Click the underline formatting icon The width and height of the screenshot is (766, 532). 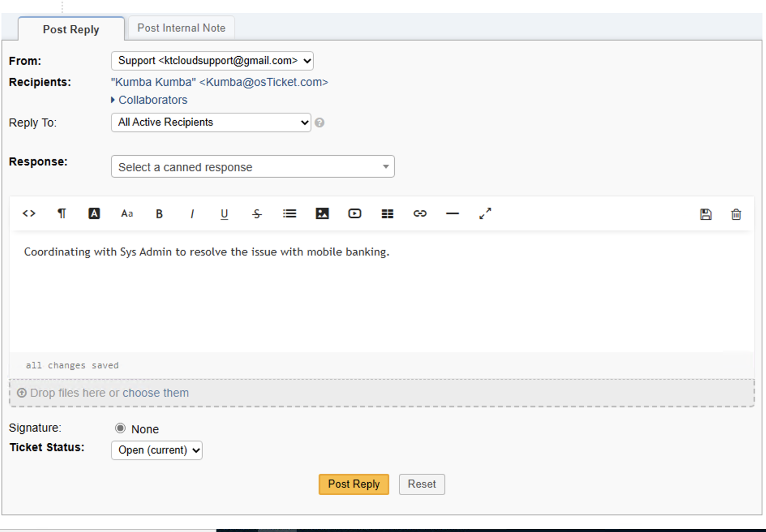coord(224,214)
